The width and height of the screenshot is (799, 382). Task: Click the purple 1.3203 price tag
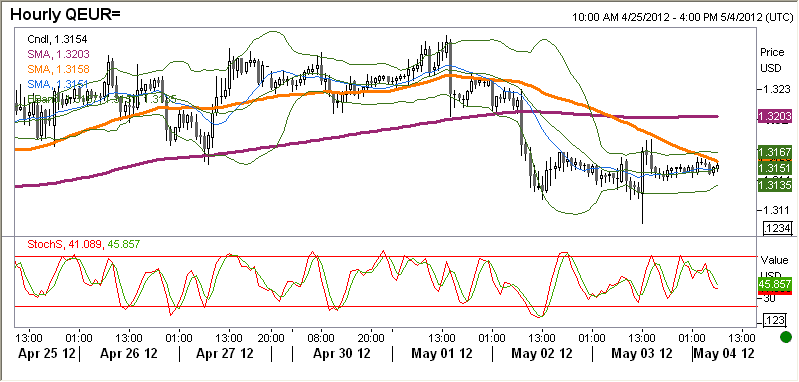click(775, 117)
